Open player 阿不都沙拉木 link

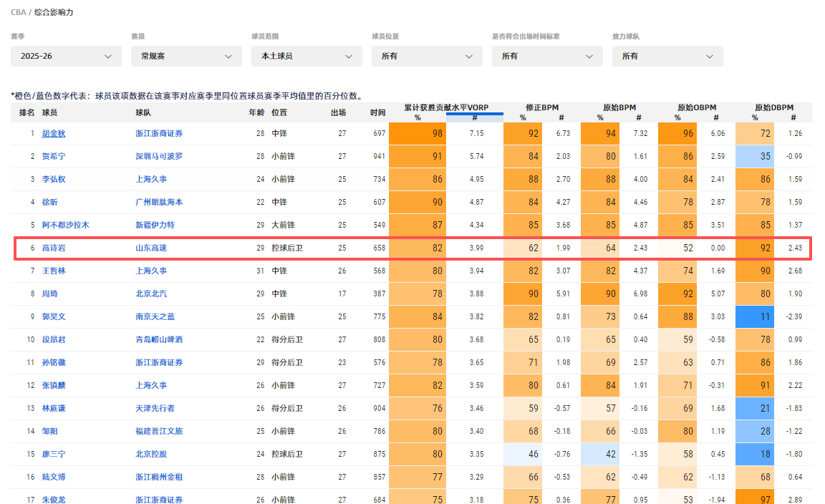click(x=66, y=226)
